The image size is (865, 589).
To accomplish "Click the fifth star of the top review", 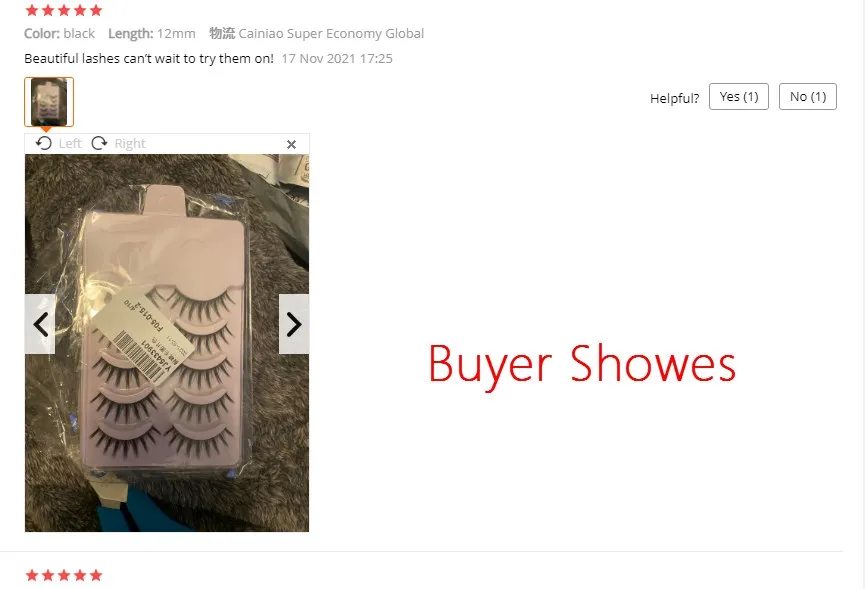I will (96, 10).
